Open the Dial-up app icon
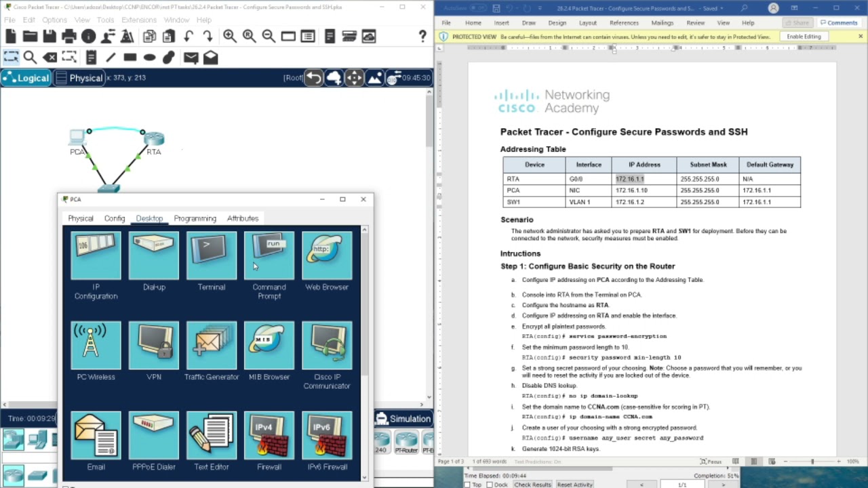The height and width of the screenshot is (488, 868). point(154,256)
